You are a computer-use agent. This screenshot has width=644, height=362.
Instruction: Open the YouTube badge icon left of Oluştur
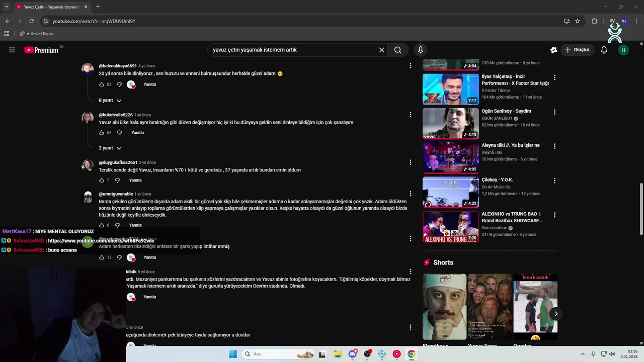point(553,50)
